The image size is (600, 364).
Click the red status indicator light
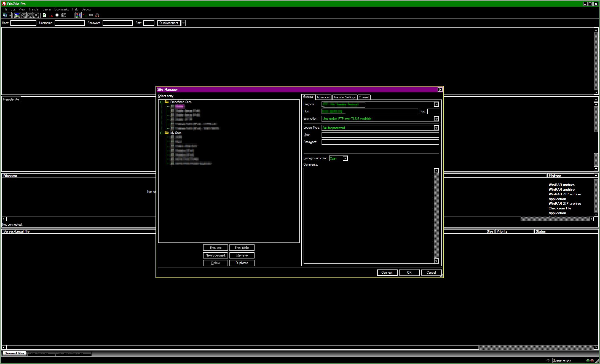(x=592, y=360)
